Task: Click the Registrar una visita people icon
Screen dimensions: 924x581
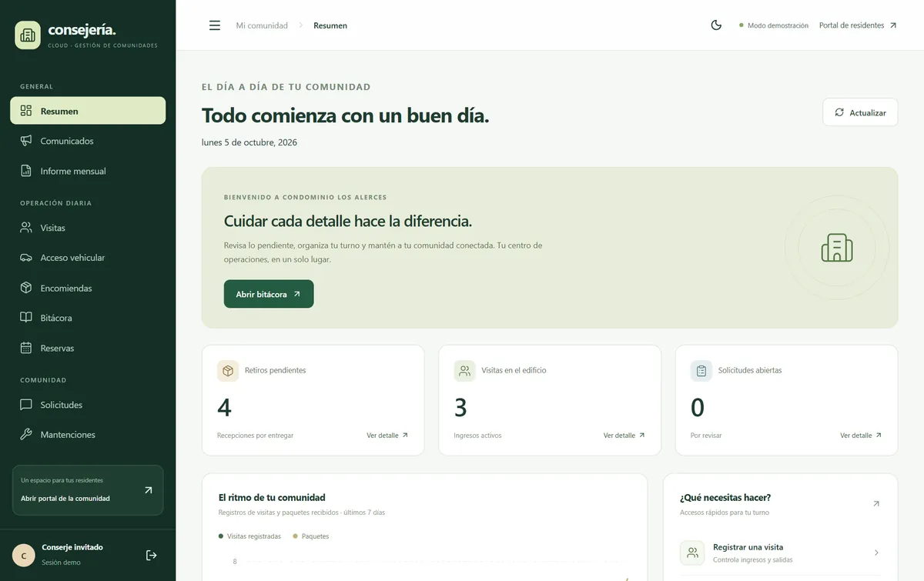Action: point(692,553)
